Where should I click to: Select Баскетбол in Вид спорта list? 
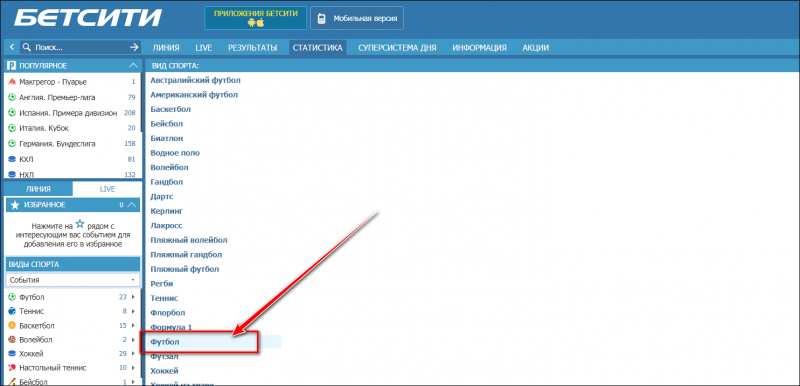tap(171, 109)
